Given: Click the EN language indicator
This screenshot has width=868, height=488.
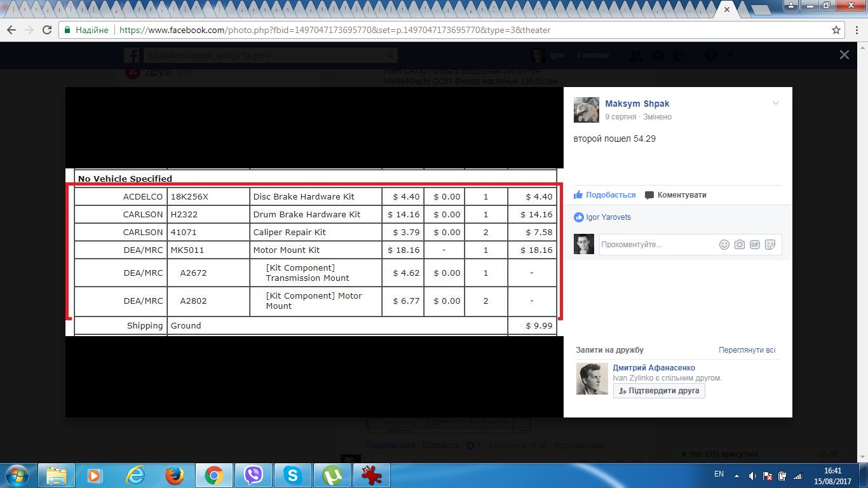Looking at the screenshot, I should (x=719, y=474).
